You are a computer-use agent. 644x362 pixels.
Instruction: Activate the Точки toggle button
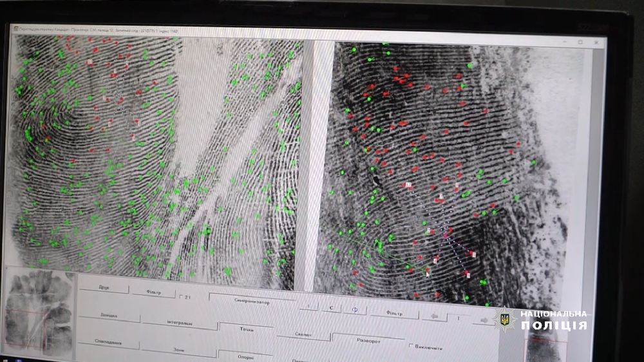(247, 329)
